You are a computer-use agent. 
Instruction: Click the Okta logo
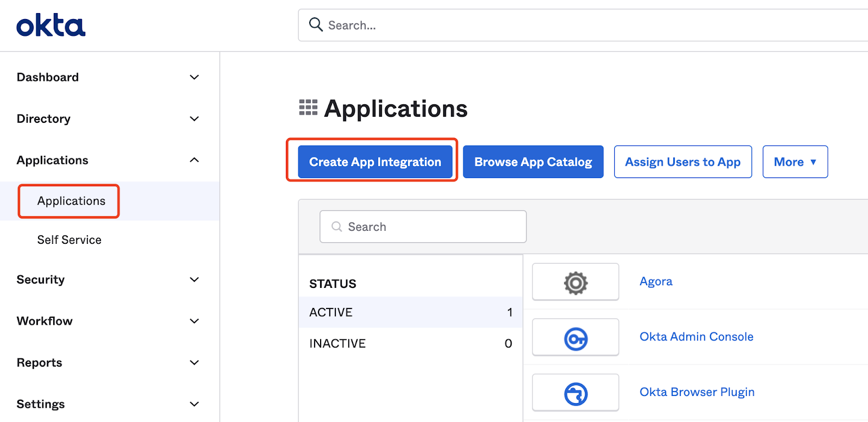point(51,26)
